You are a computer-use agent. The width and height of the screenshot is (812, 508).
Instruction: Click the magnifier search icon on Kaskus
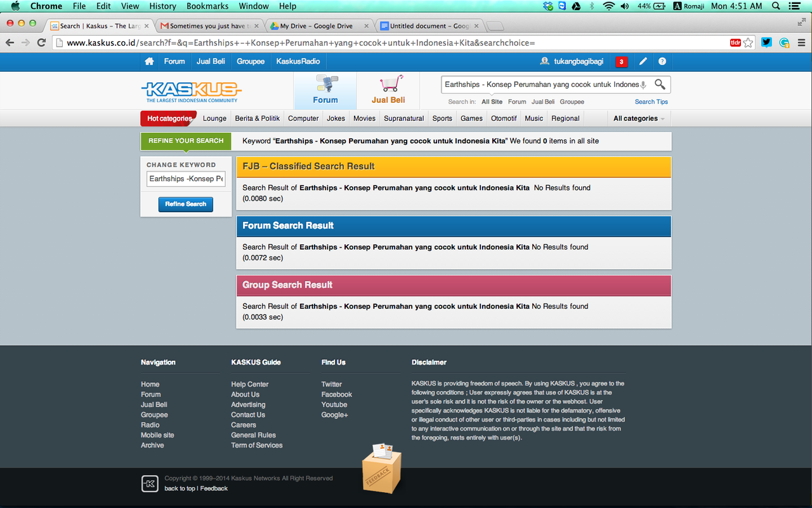click(660, 84)
